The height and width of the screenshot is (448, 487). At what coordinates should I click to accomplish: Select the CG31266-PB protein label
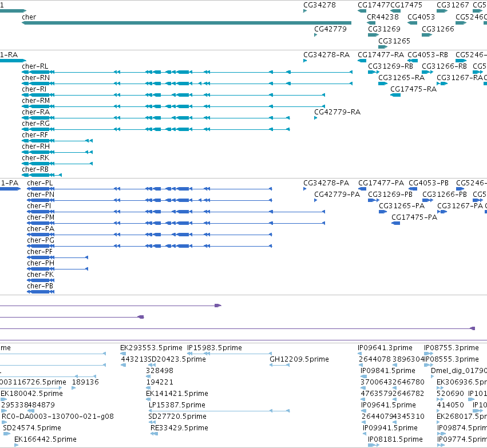click(x=445, y=195)
